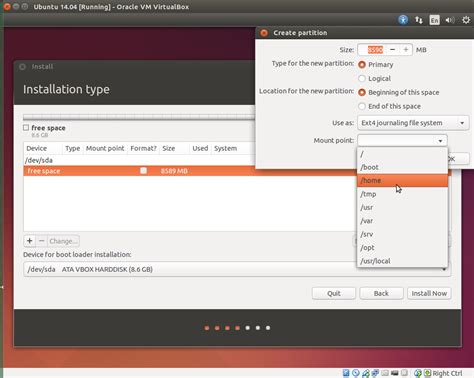
Task: Toggle the free space legend checkbox
Action: pos(26,128)
